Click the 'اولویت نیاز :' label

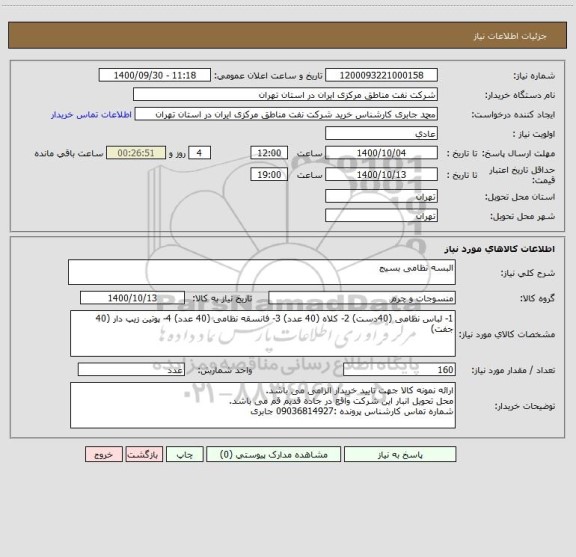[534, 134]
